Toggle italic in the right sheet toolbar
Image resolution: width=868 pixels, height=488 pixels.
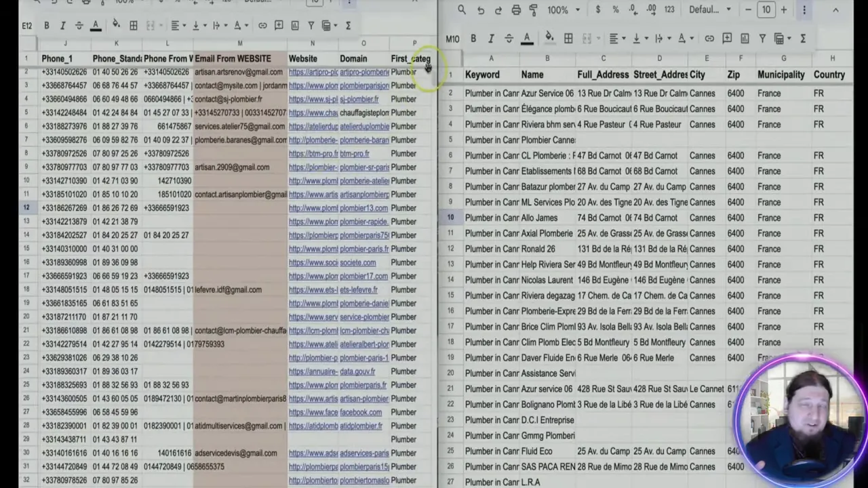[x=491, y=39]
